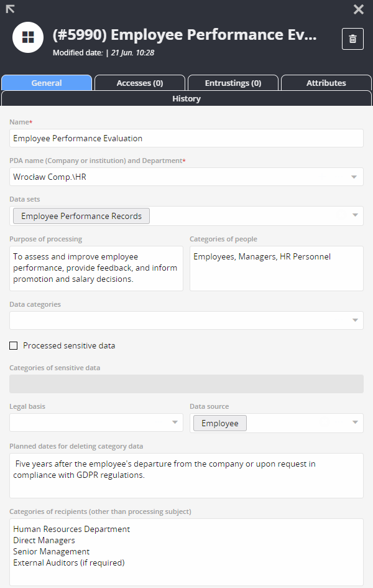This screenshot has width=373, height=588.
Task: Click the round grid module icon
Action: click(x=28, y=37)
